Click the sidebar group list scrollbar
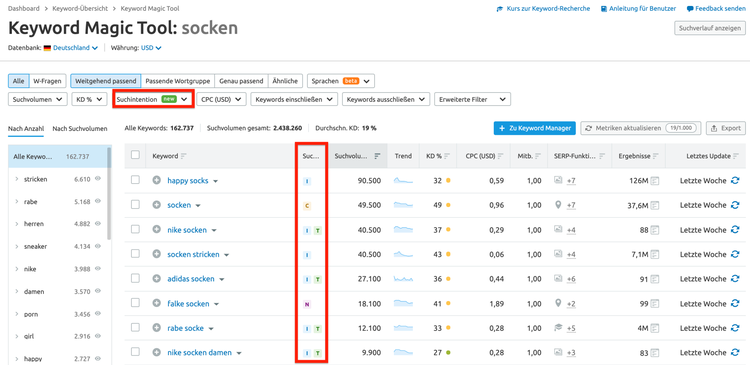 pos(110,194)
